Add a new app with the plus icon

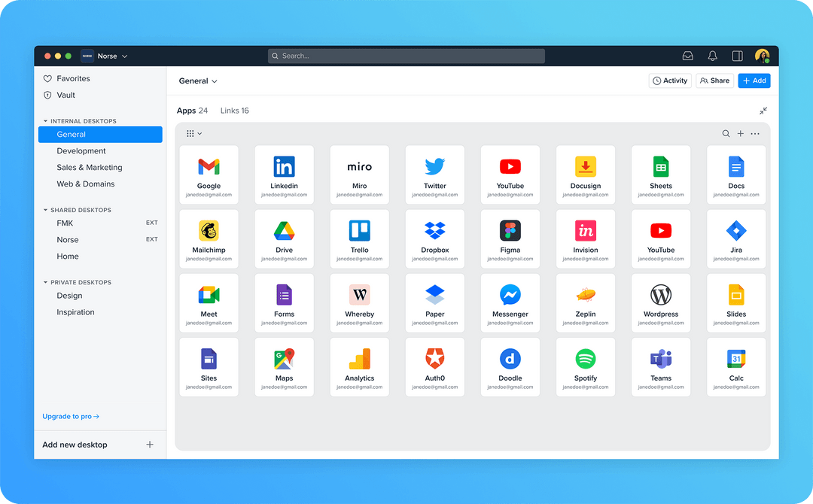740,133
